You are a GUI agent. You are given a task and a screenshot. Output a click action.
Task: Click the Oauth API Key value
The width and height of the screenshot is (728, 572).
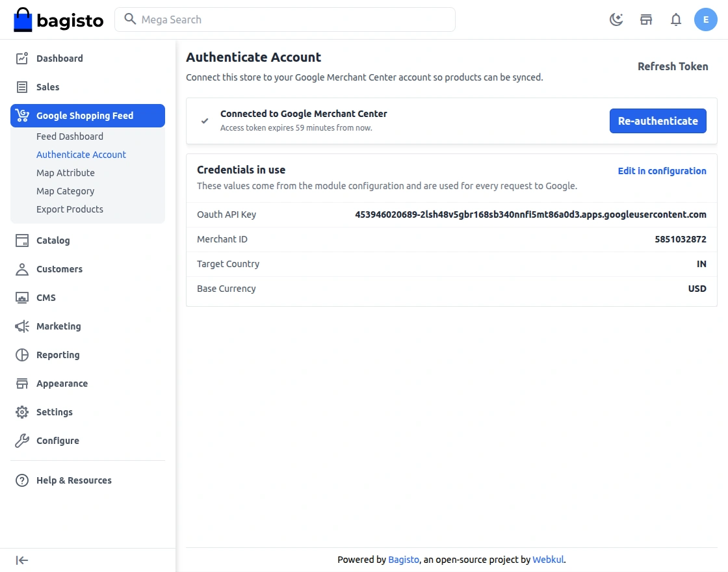point(530,214)
